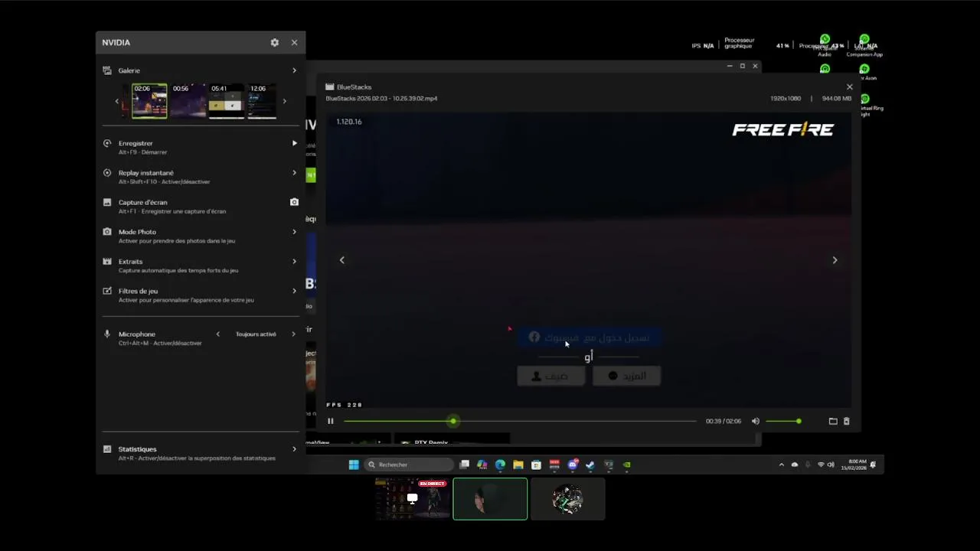
Task: Start recording with Enregistrer play arrow
Action: [x=294, y=143]
